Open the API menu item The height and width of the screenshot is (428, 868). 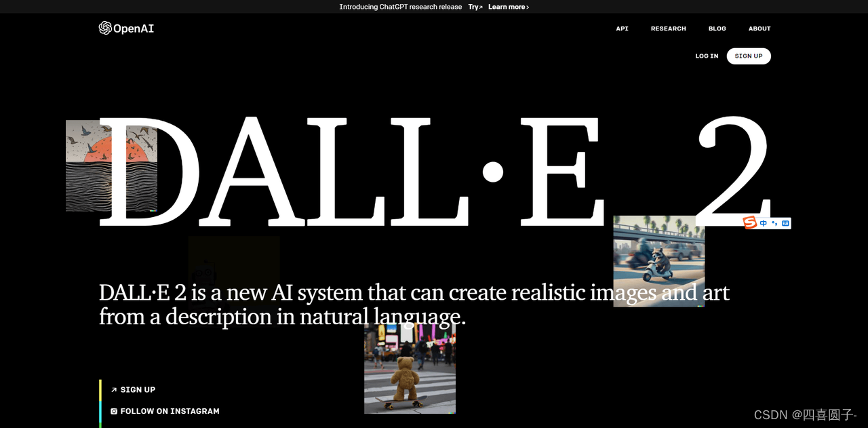(x=622, y=28)
